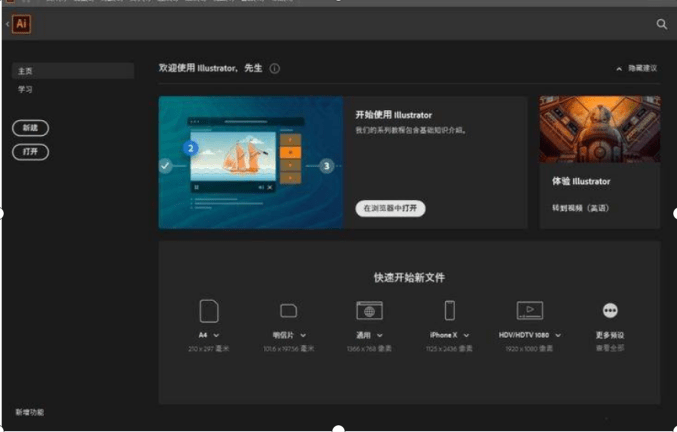
Task: Click the back arrow beside Ai logo
Action: [x=7, y=24]
